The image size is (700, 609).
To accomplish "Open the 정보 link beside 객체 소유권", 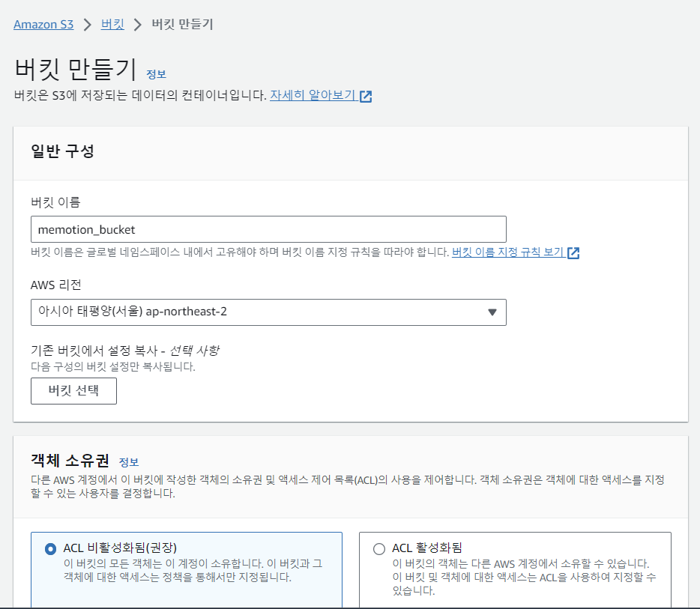I will pos(129,462).
